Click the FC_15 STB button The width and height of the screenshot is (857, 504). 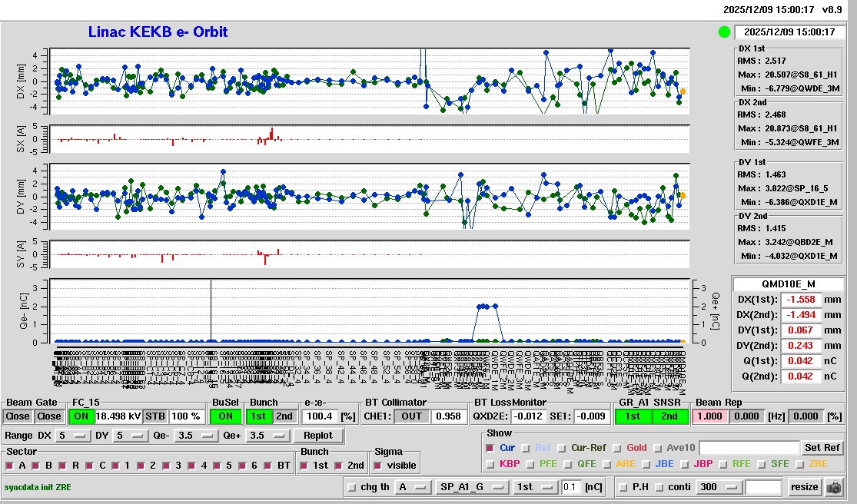pyautogui.click(x=155, y=416)
